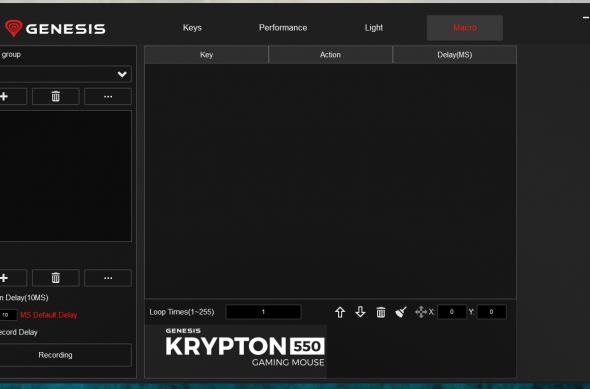Viewport: 590px width, 389px height.
Task: Click the Key column header
Action: coord(207,55)
